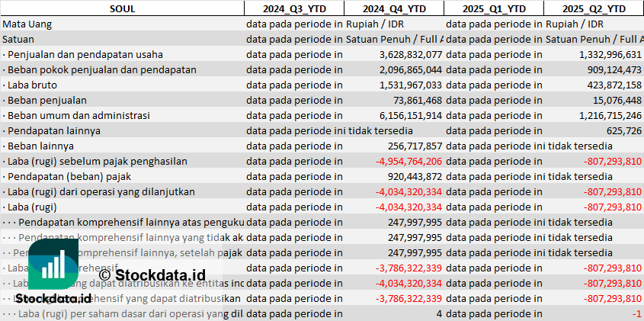
Task: Click the 2025_Q2_YTD column header
Action: click(594, 8)
